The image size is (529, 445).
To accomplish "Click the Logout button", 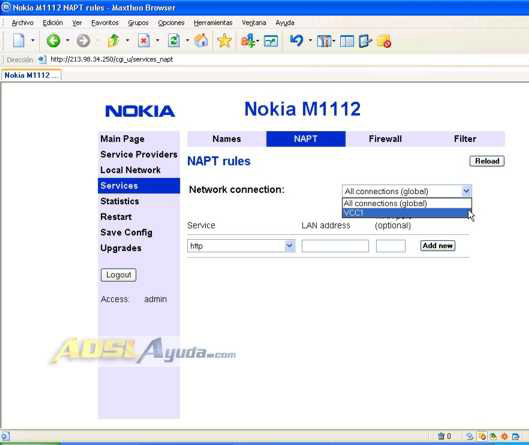I will pos(118,275).
